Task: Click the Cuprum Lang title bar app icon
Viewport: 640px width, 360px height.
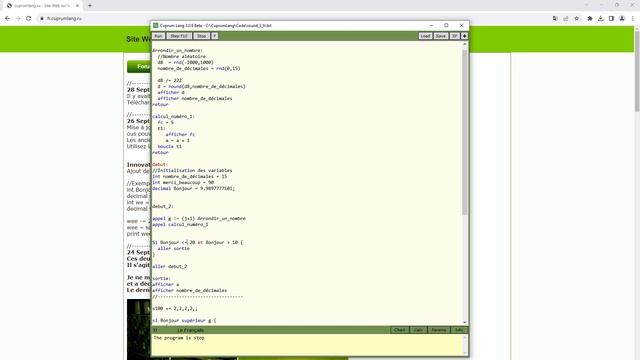Action: pyautogui.click(x=156, y=25)
